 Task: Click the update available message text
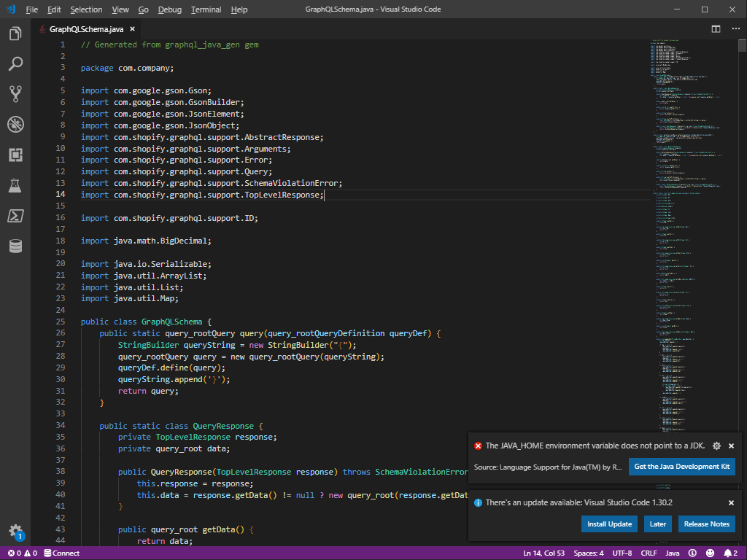tap(578, 502)
